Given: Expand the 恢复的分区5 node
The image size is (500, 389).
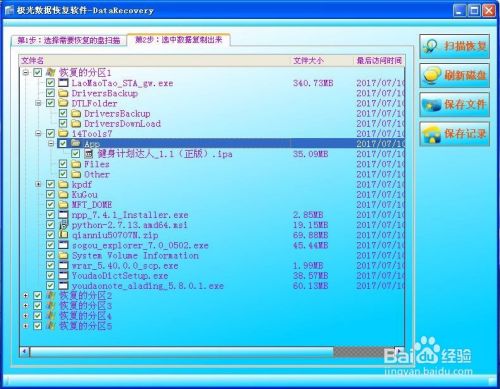Looking at the screenshot, I should (26, 326).
